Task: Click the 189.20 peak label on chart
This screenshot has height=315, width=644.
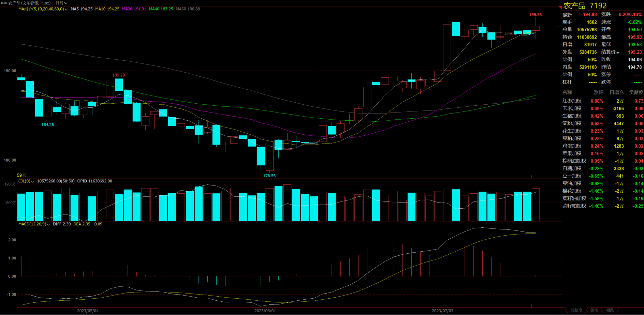Action: point(119,75)
